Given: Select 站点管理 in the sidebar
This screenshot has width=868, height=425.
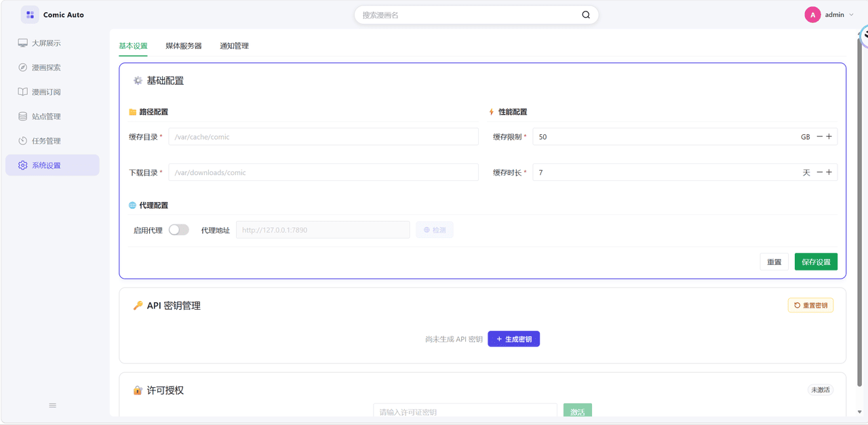Looking at the screenshot, I should [52, 117].
